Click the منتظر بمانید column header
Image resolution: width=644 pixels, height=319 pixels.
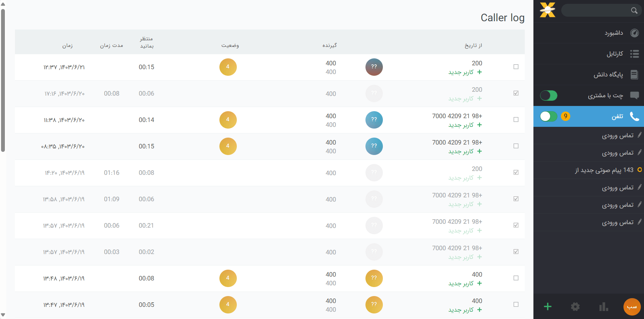[146, 42]
